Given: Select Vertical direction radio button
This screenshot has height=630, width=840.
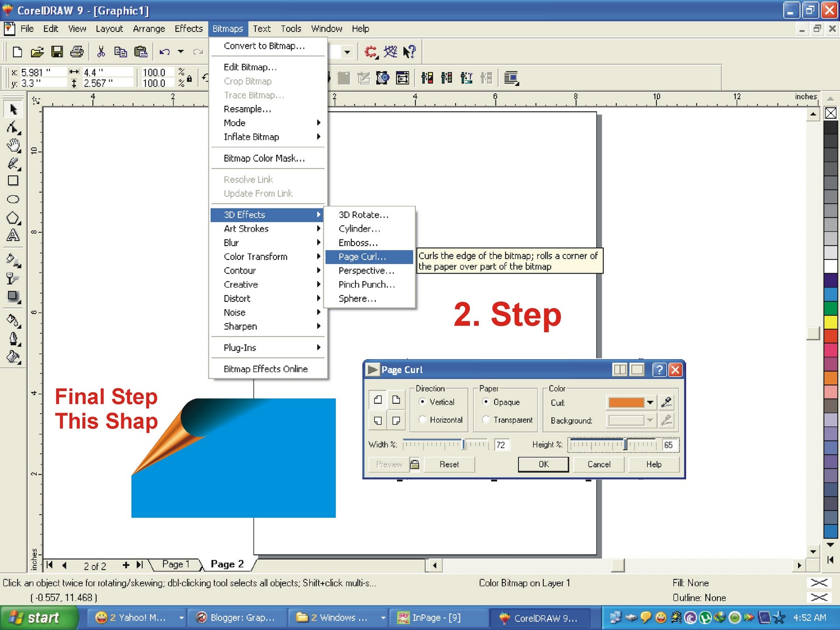Looking at the screenshot, I should pyautogui.click(x=422, y=402).
